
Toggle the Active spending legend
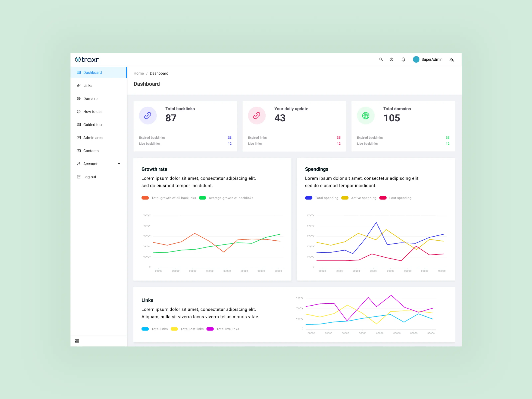coord(359,198)
